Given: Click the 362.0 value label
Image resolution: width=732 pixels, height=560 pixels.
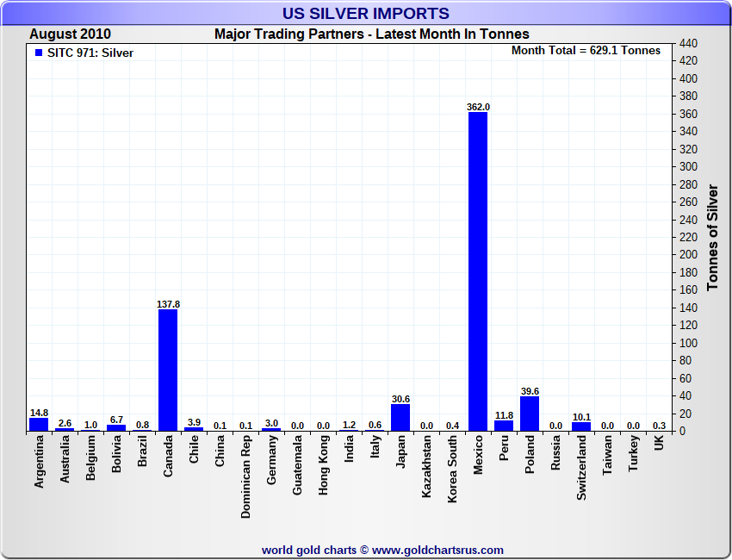Looking at the screenshot, I should (478, 107).
